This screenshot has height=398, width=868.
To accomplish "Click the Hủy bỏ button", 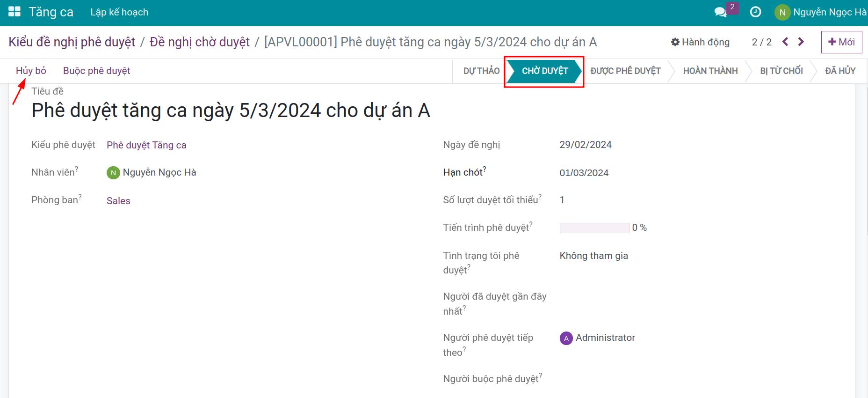I will point(31,71).
